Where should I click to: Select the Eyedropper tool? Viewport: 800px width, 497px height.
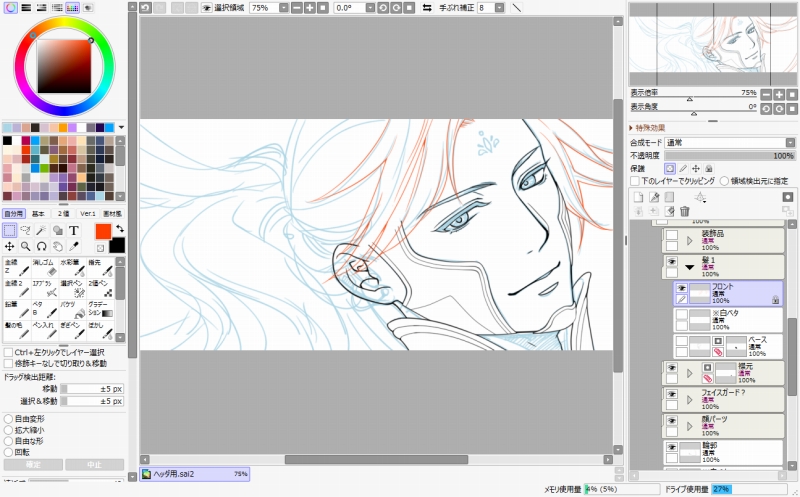(x=73, y=246)
